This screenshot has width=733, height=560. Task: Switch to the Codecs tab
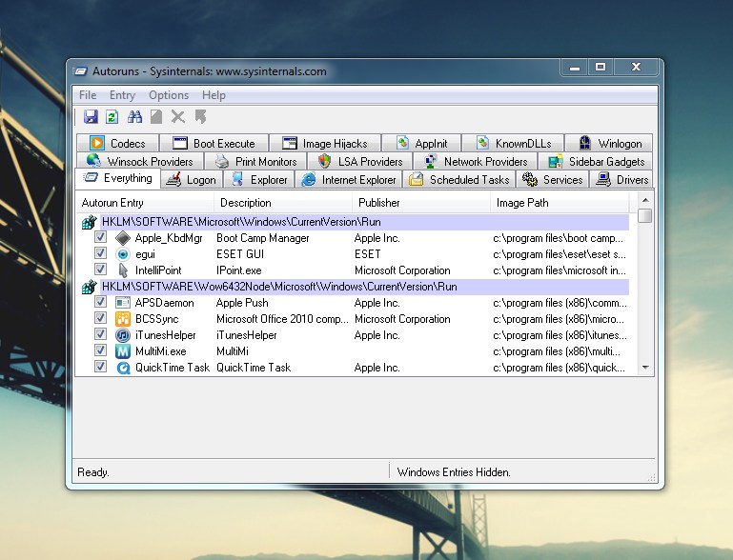[x=118, y=144]
